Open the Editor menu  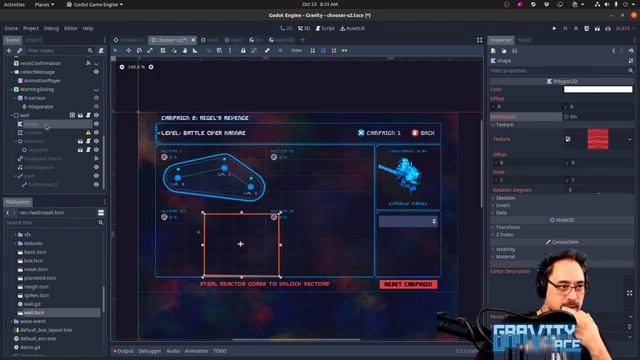click(x=71, y=29)
